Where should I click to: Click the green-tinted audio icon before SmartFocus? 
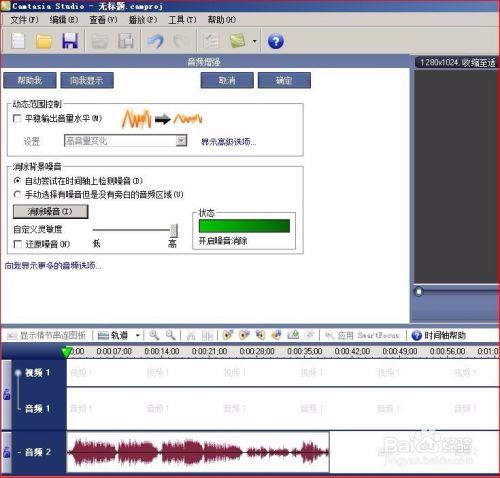click(293, 335)
